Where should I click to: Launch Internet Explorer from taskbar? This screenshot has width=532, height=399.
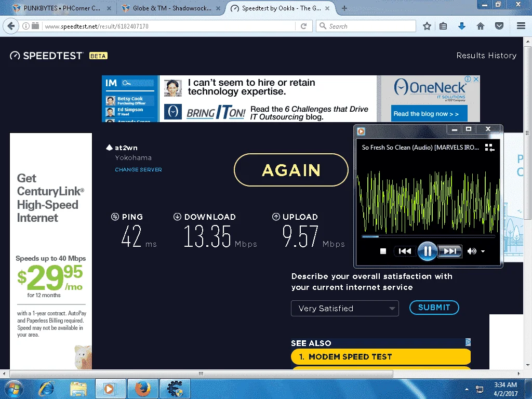46,389
